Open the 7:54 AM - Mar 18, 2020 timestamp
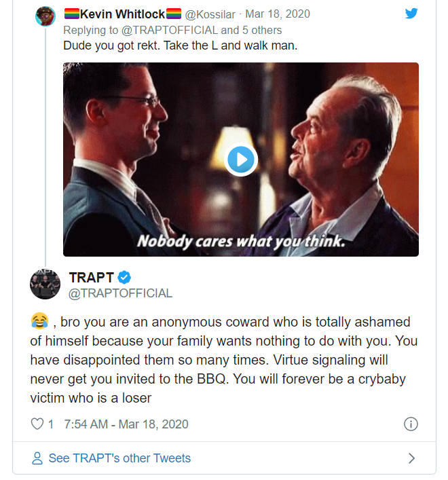Screen dimensions: 448x480 [126, 424]
